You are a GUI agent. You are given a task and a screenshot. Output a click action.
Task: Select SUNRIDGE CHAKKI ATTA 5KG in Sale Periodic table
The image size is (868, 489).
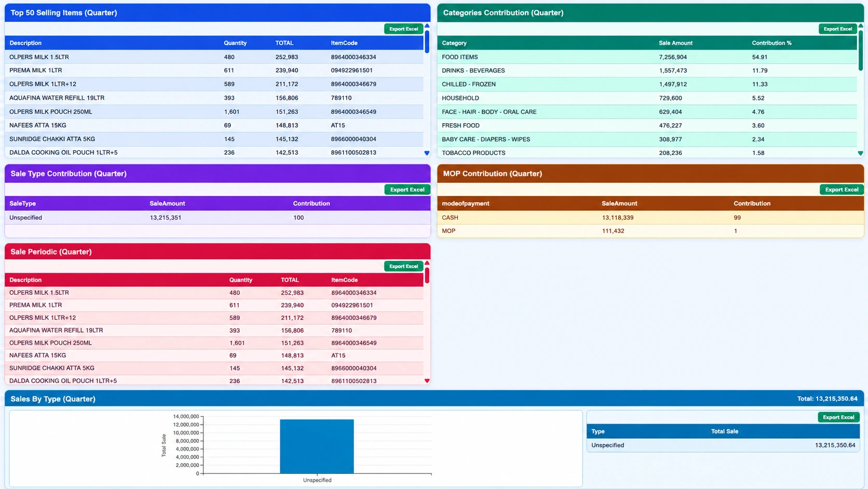pos(214,368)
